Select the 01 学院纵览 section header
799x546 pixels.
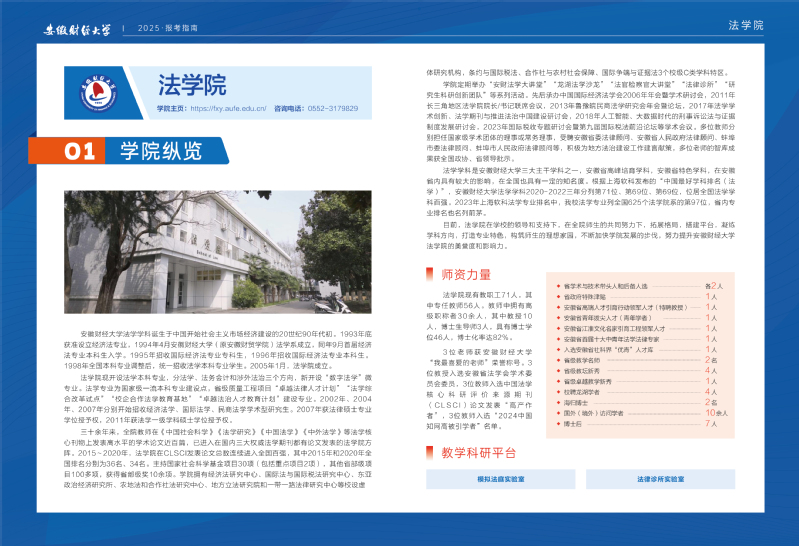tap(128, 150)
